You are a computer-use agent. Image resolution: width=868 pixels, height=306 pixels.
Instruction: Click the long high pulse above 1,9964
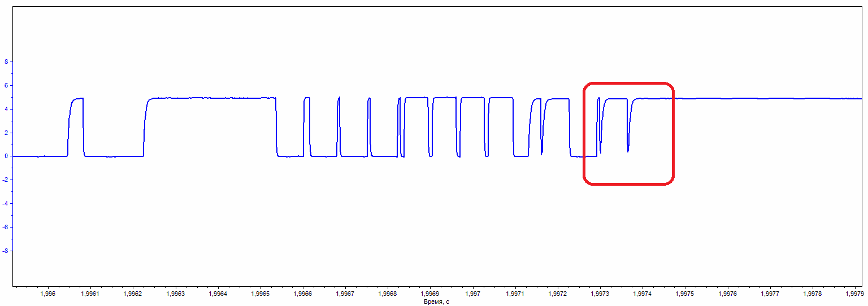[x=210, y=98]
